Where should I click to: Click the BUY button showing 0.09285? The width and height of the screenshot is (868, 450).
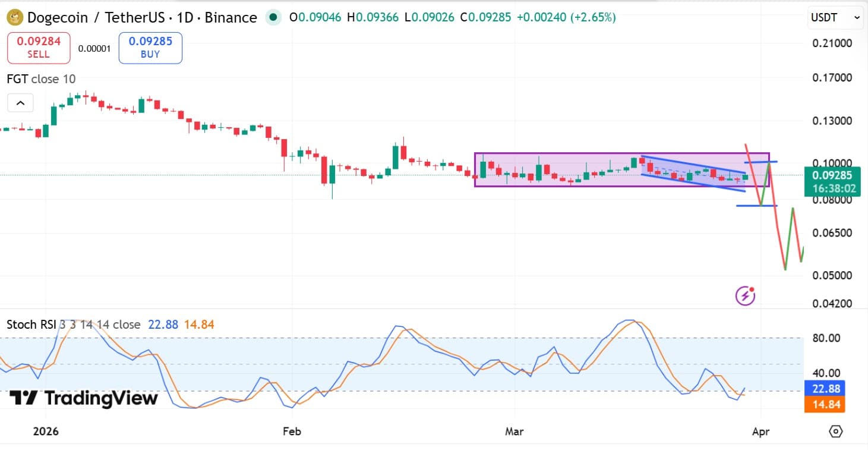coord(150,48)
